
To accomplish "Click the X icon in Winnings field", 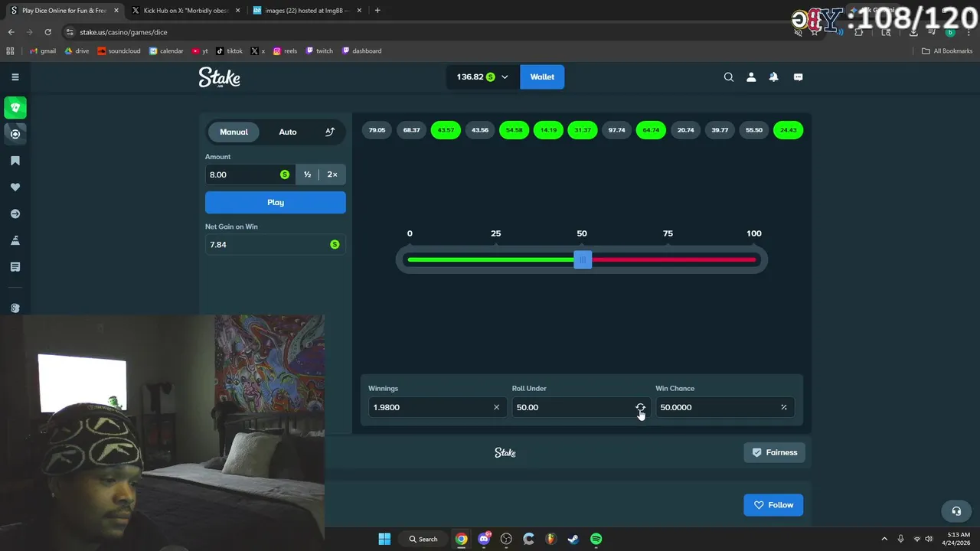I will (x=496, y=407).
